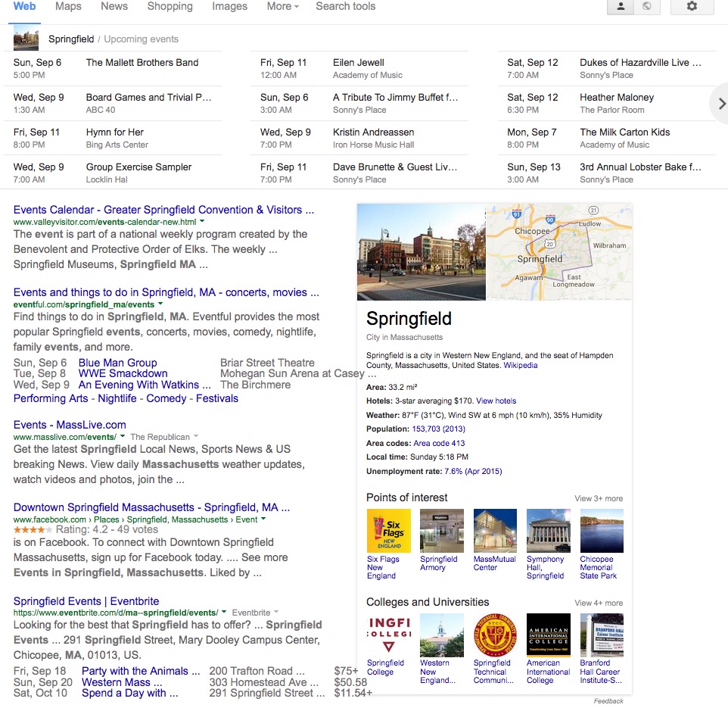Switch to the News tab
This screenshot has width=728, height=708.
click(114, 7)
